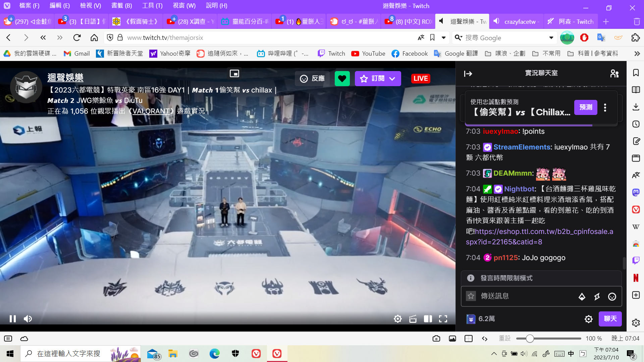Click picture-in-picture icon above video

(234, 73)
